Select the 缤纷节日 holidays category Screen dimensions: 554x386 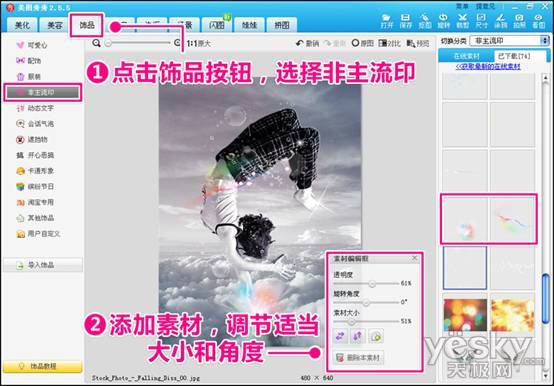[x=35, y=186]
